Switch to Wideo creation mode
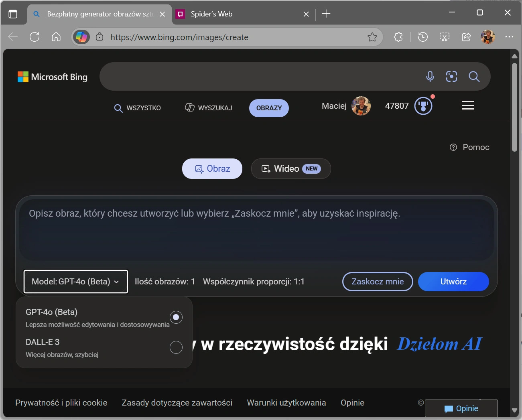The image size is (522, 420). click(291, 168)
